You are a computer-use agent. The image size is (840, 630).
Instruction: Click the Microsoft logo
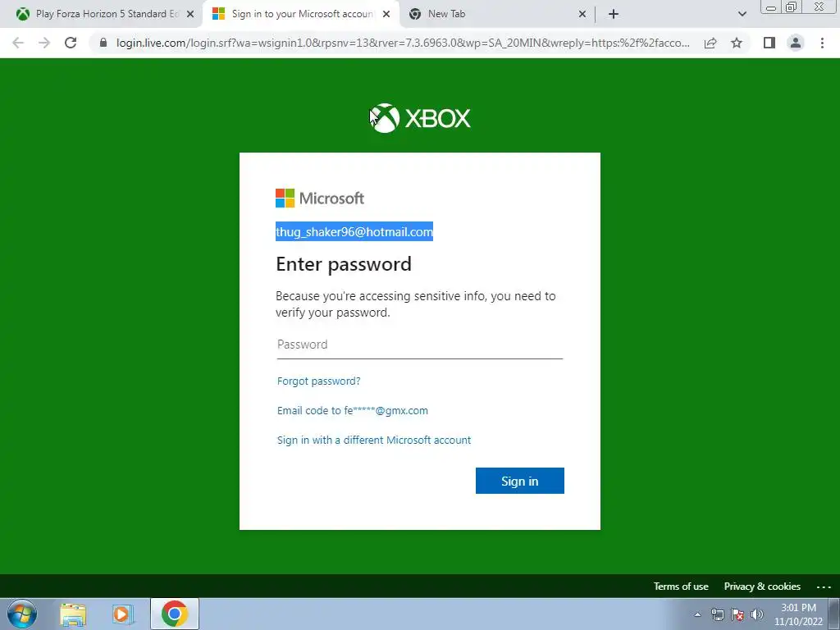(320, 199)
